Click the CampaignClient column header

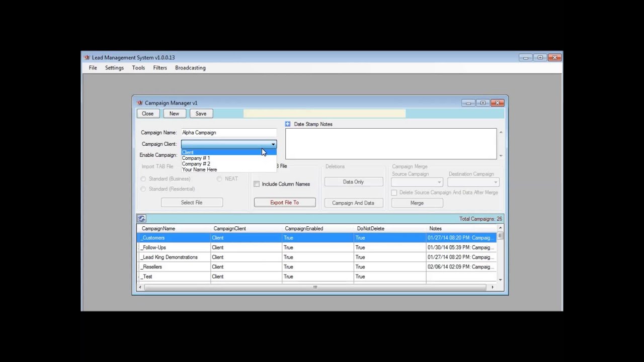(247, 229)
